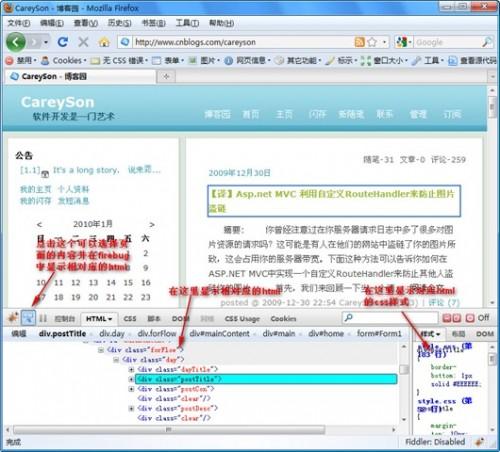The height and width of the screenshot is (452, 500).
Task: Collapse the div class="forFlow" node
Action: (101, 350)
